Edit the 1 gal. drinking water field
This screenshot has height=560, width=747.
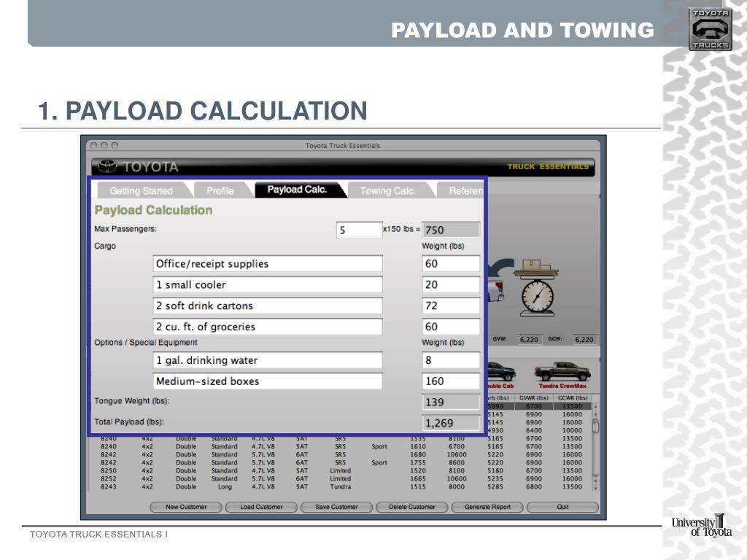coord(268,360)
